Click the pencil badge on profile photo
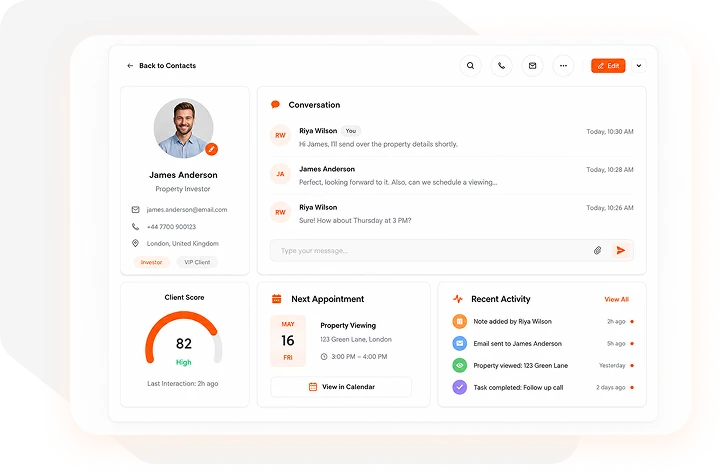The image size is (722, 474). 211,149
